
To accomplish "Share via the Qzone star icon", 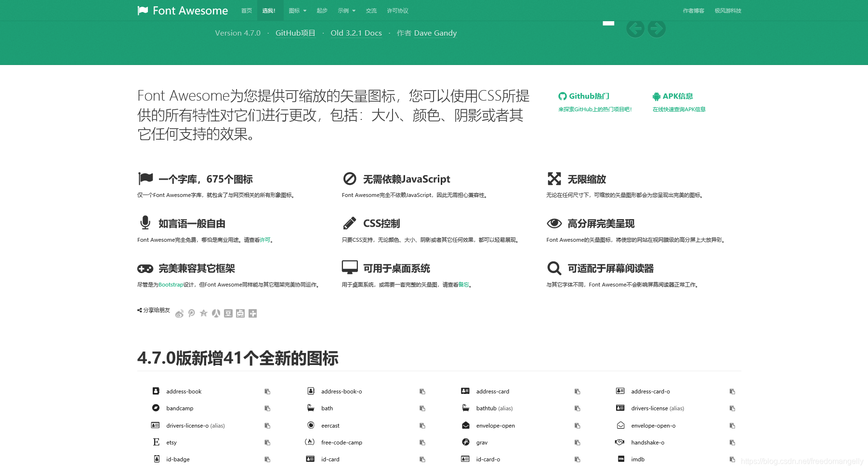I will click(204, 313).
